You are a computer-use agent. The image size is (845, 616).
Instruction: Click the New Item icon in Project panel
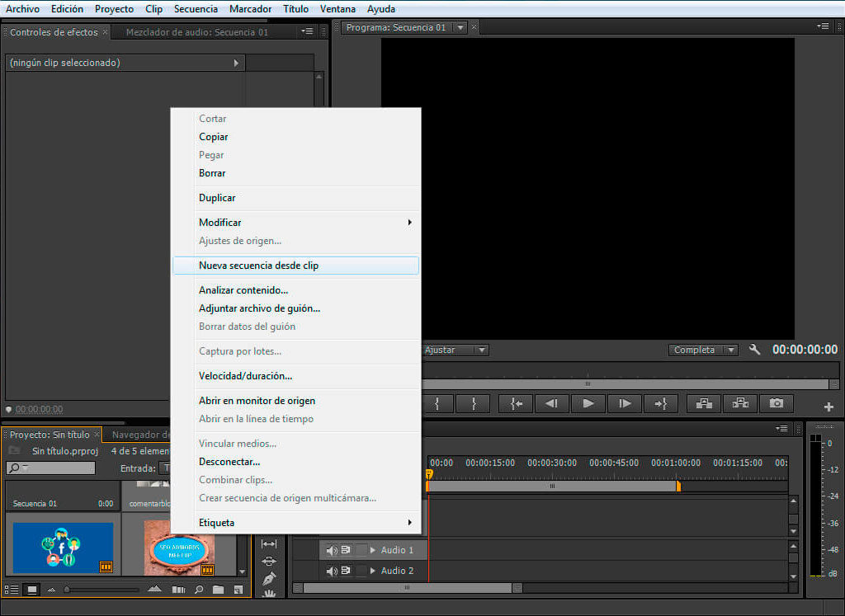pyautogui.click(x=238, y=590)
